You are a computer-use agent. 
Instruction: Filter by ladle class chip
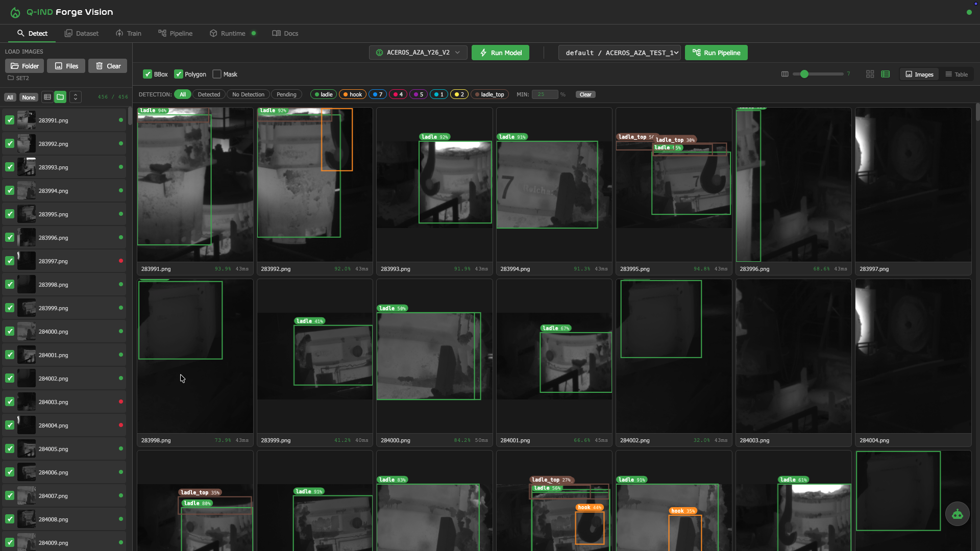pos(324,94)
